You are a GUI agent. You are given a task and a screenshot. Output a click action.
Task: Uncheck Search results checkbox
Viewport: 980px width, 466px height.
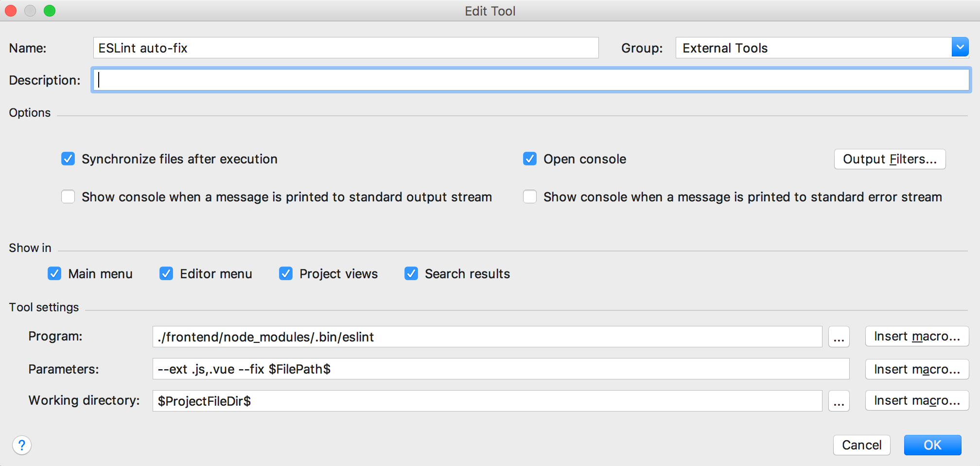click(x=411, y=274)
